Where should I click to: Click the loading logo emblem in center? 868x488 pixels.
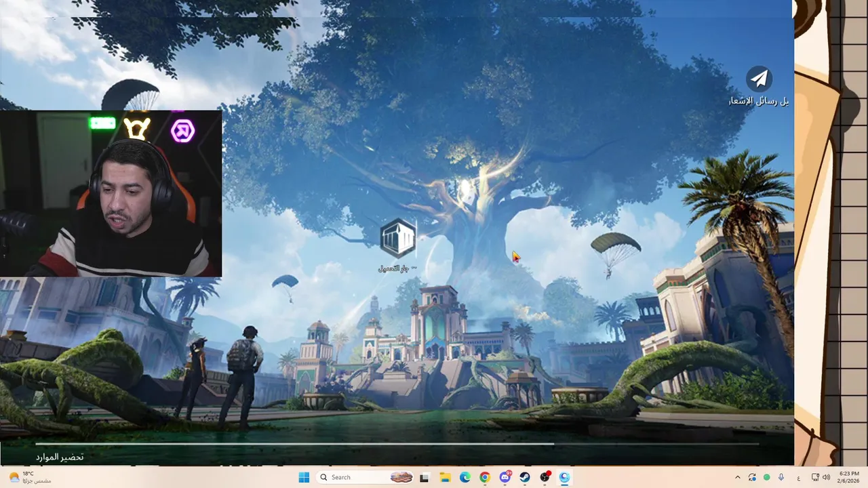(x=398, y=239)
